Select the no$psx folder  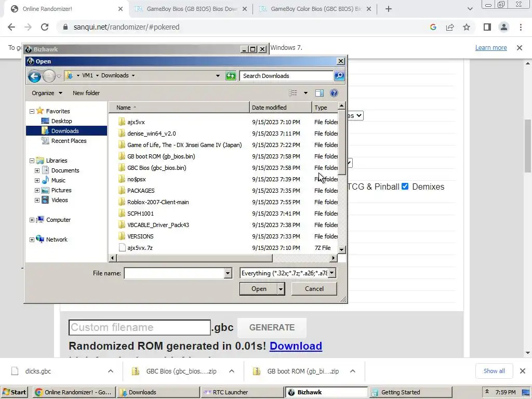136,179
